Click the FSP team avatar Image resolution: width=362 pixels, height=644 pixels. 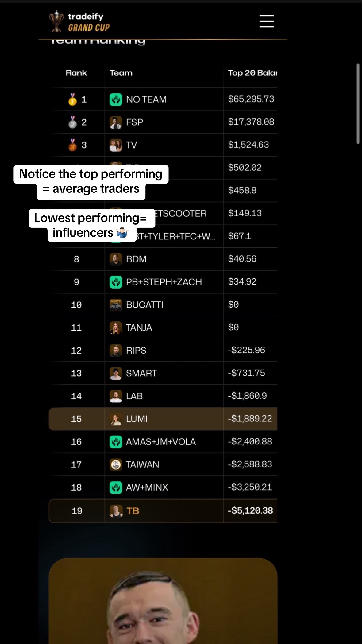coord(116,122)
